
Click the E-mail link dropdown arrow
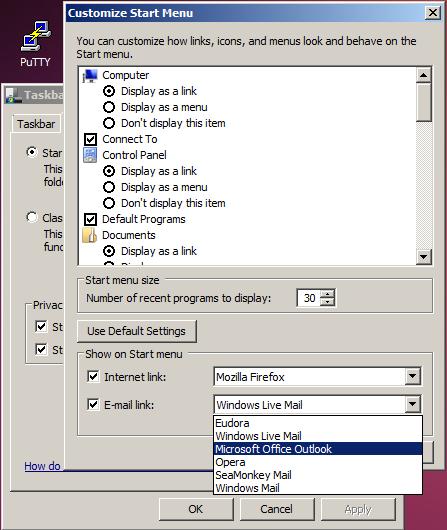pyautogui.click(x=413, y=404)
